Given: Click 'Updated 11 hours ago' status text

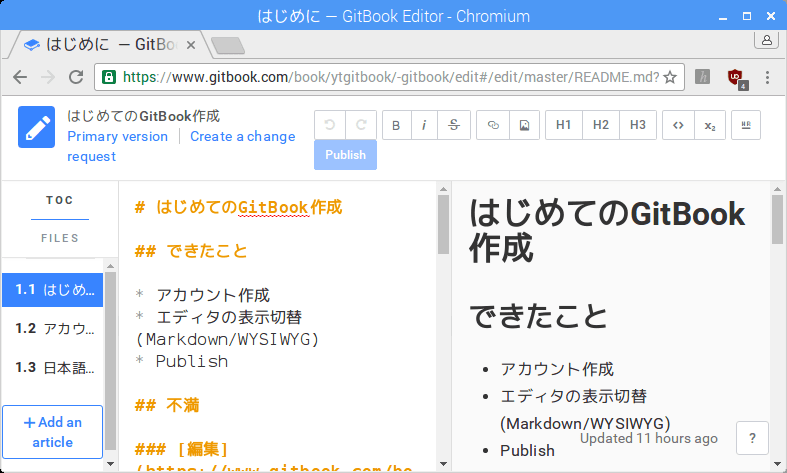Looking at the screenshot, I should (649, 438).
